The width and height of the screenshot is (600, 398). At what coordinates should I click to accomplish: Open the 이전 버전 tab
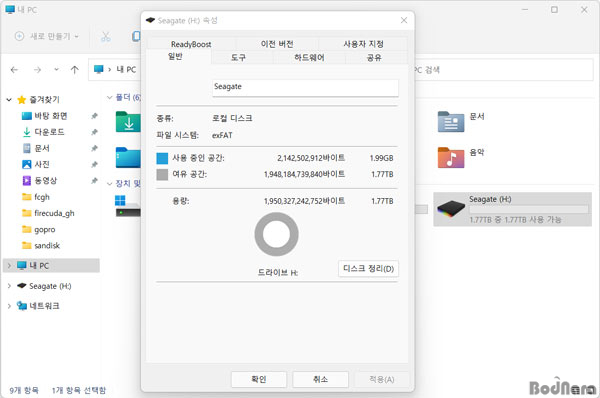(x=277, y=44)
